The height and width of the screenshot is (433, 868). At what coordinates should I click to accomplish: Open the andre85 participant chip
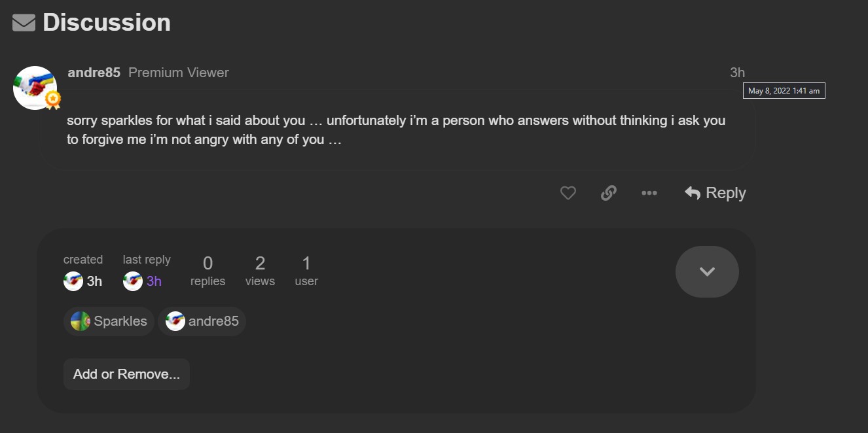(x=202, y=321)
